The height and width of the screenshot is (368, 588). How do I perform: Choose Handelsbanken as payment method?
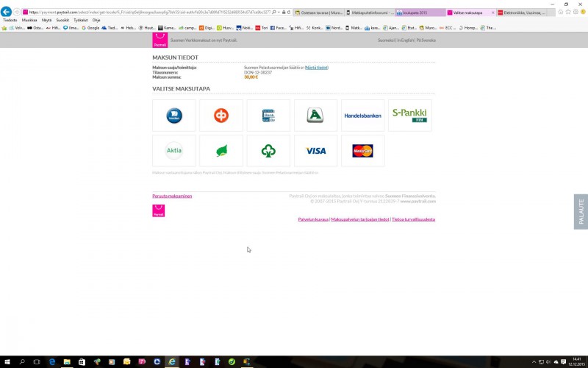pos(362,116)
